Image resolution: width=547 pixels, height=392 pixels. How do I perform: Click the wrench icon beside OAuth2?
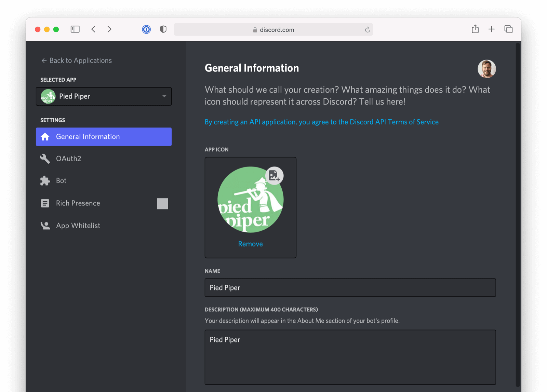pos(45,159)
